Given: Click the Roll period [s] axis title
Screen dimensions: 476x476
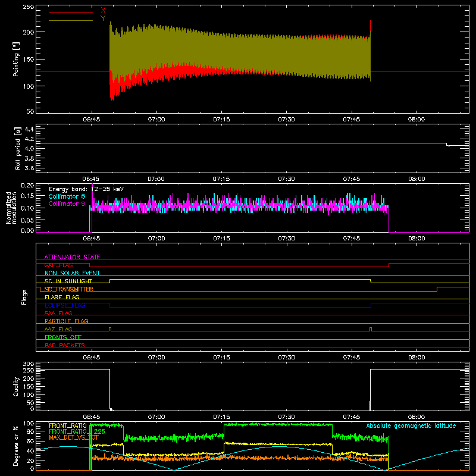Looking at the screenshot, I should point(18,148).
